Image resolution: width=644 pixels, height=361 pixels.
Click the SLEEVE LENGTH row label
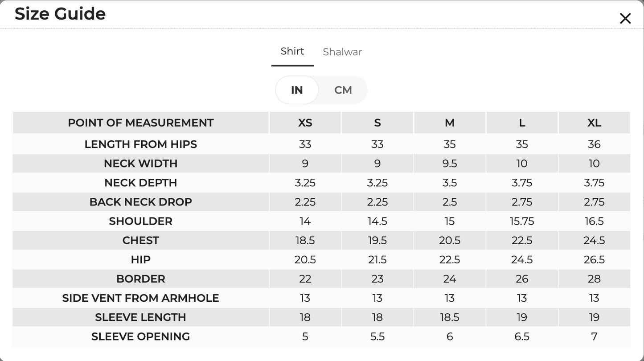pyautogui.click(x=141, y=317)
